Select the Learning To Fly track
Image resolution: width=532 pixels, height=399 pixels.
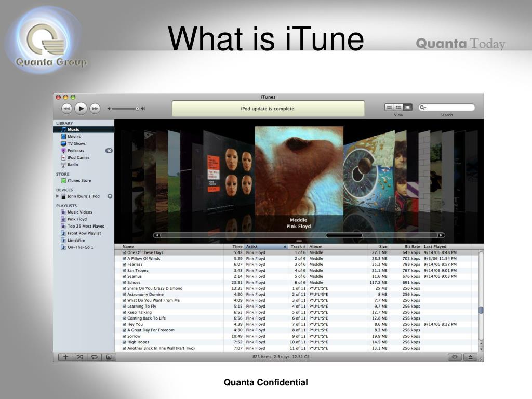pyautogui.click(x=297, y=307)
